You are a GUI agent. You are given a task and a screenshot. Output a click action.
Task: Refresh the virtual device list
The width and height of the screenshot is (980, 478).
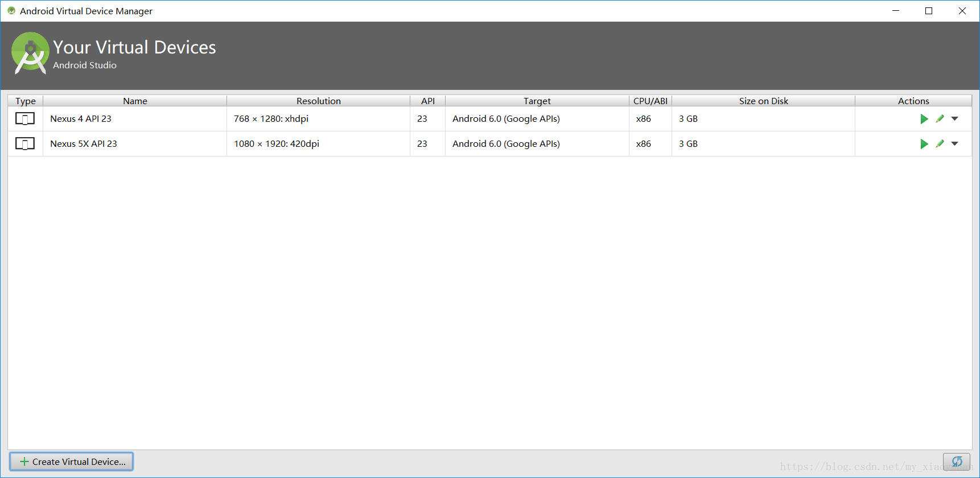[957, 461]
